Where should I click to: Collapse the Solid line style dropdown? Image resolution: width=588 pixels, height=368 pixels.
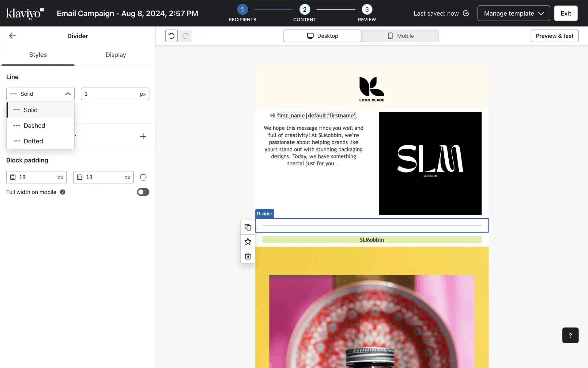[40, 94]
